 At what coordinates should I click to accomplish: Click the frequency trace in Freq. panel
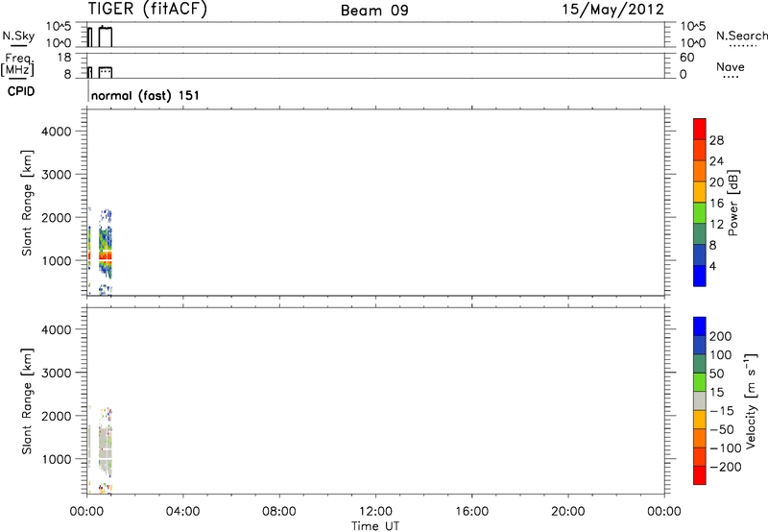(x=106, y=72)
